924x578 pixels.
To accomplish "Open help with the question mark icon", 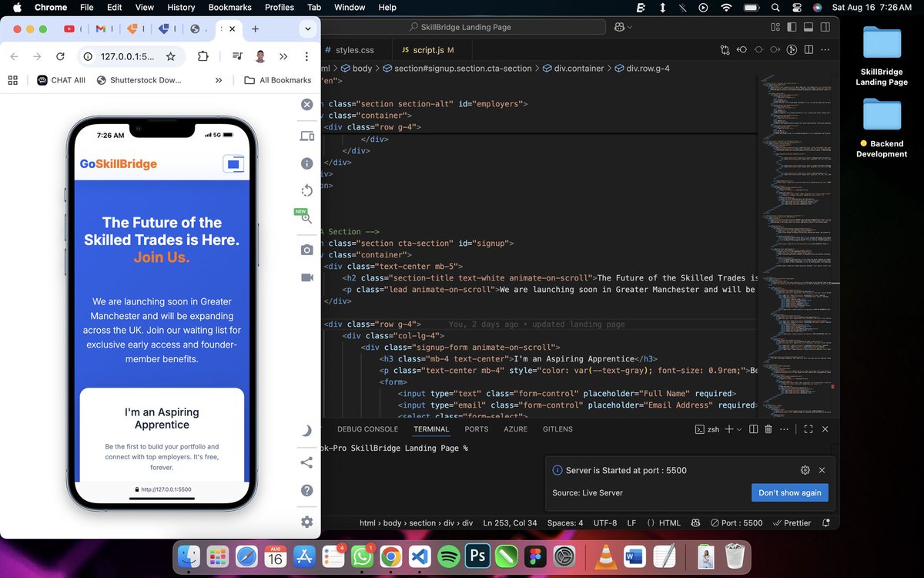I will (x=306, y=491).
